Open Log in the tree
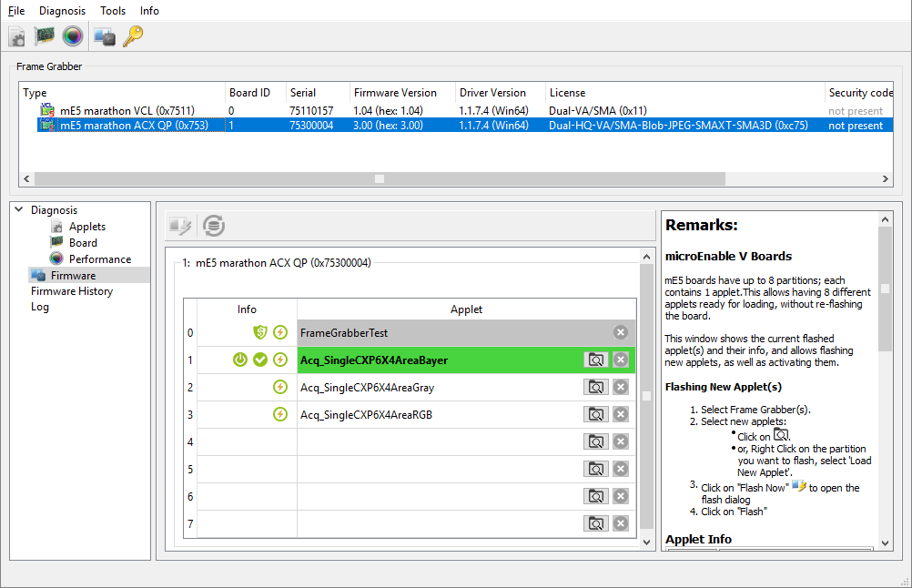 (x=39, y=307)
